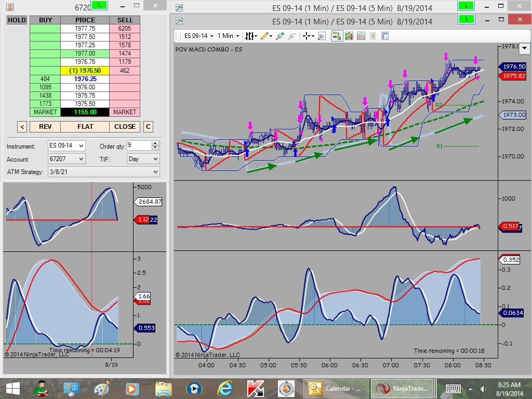Click the FLAT button
The width and height of the screenshot is (532, 399).
coord(85,127)
